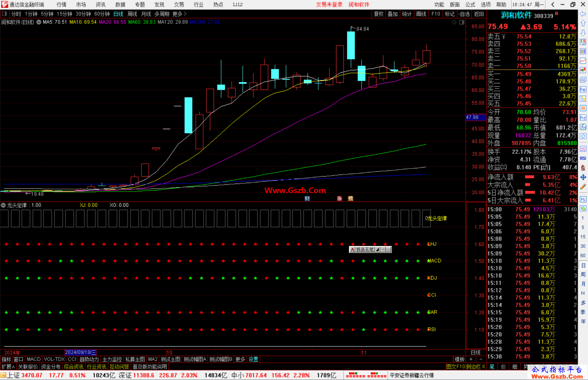
Task: Click the green refresh sidebar icon
Action: [x=583, y=209]
